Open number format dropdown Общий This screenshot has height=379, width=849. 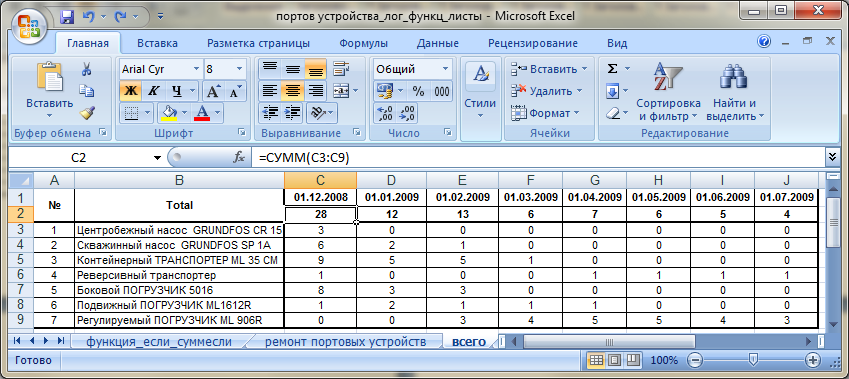pos(446,69)
